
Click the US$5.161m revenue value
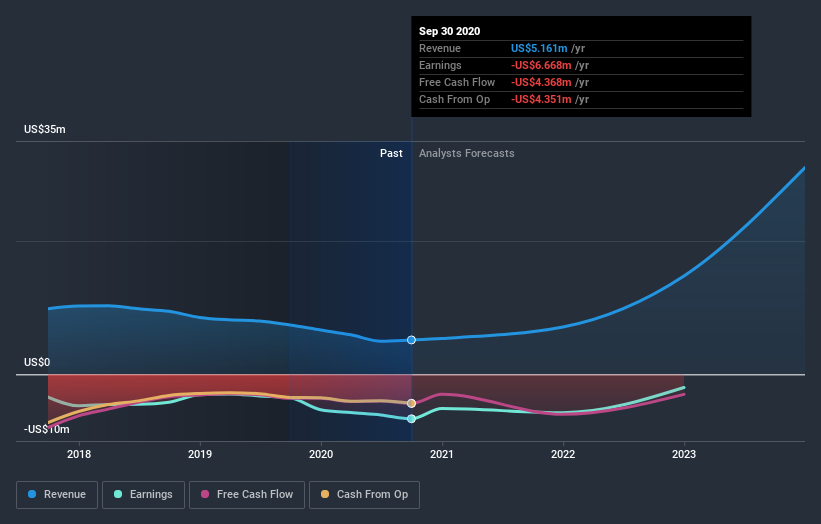(539, 48)
